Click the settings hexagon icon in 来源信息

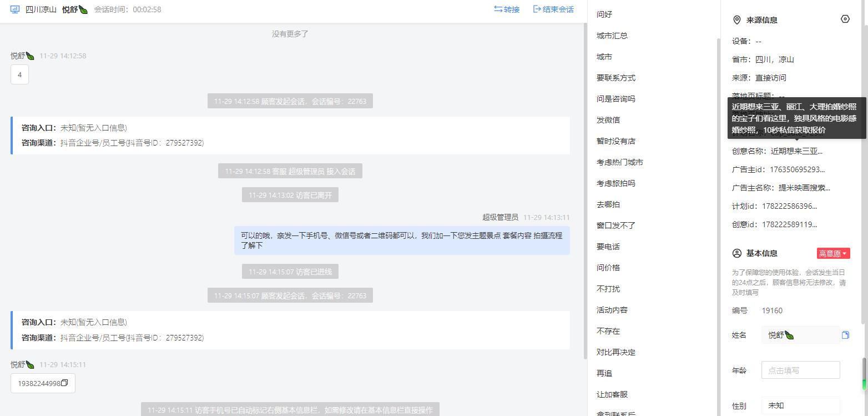[845, 19]
